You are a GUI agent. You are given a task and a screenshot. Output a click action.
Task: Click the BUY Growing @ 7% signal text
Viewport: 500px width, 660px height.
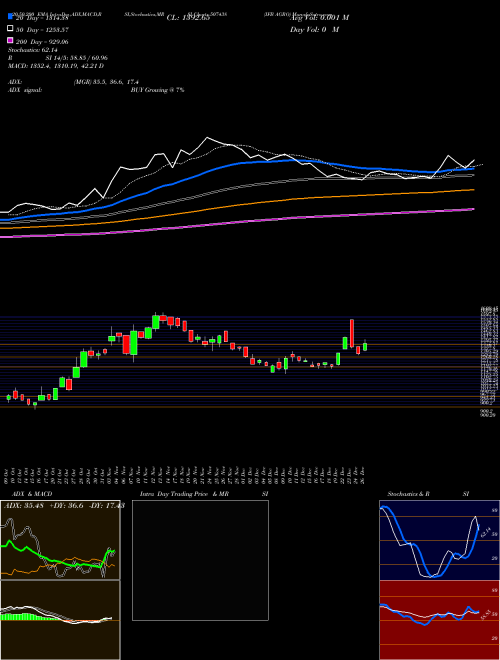tap(157, 90)
